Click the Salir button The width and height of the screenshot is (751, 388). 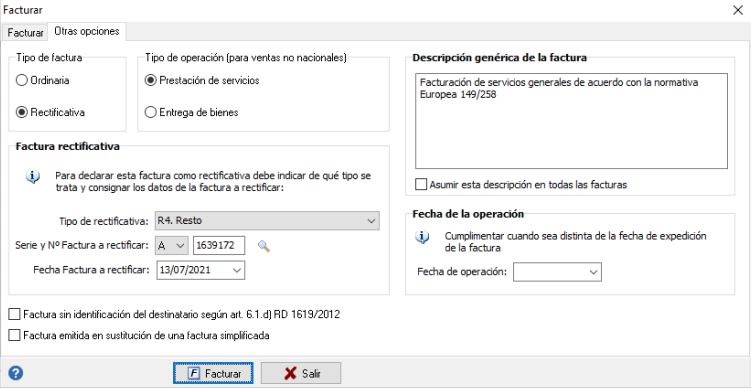301,373
